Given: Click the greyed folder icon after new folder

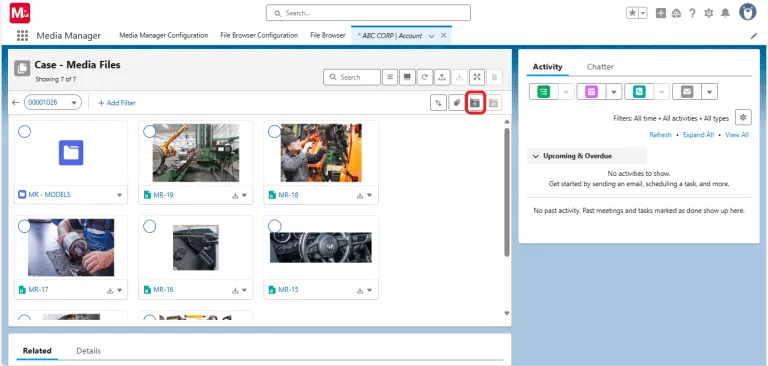Looking at the screenshot, I should [x=493, y=103].
